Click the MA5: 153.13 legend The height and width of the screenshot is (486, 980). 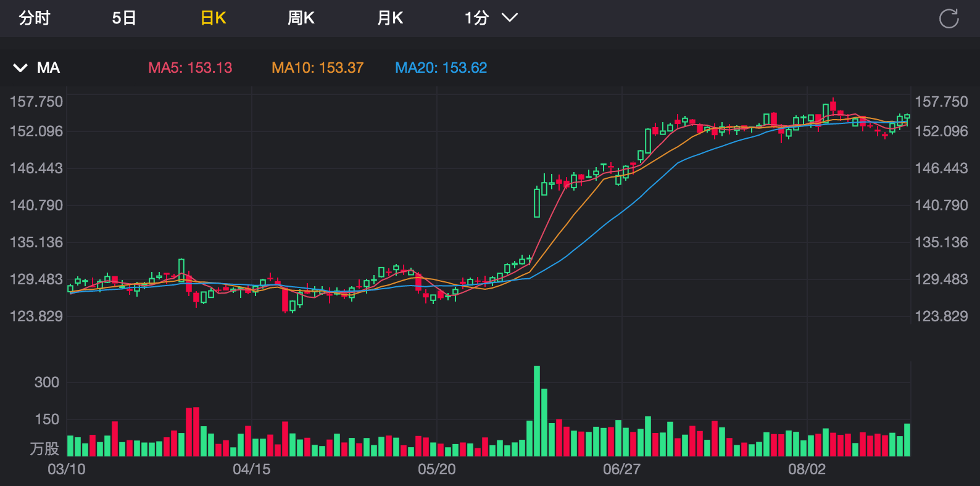(x=190, y=68)
